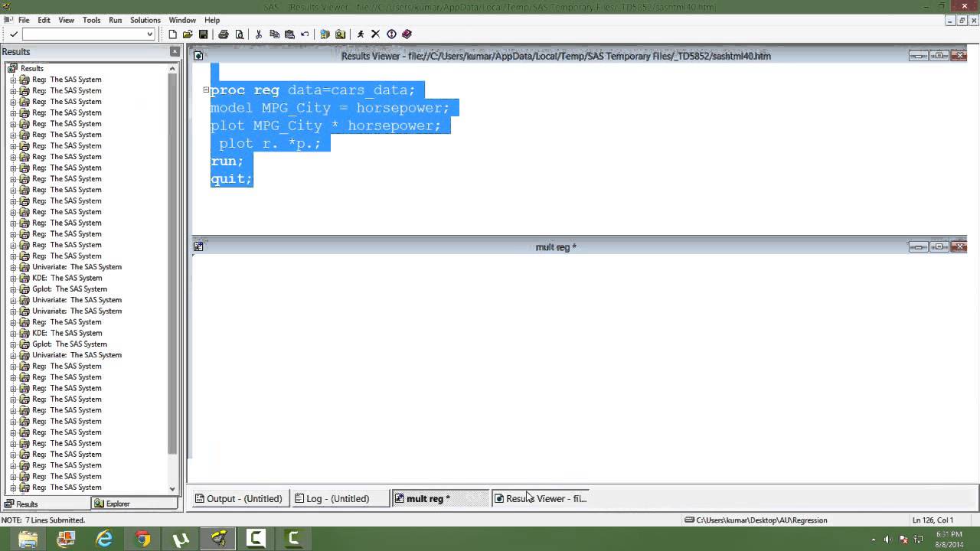Viewport: 980px width, 551px height.
Task: Click the Results Viewer title bar text
Action: [556, 56]
